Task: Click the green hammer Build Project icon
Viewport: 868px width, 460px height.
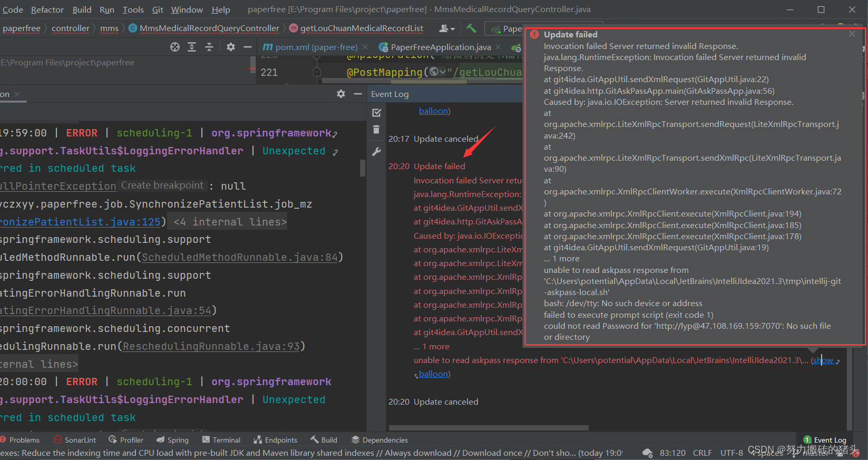Action: (471, 28)
